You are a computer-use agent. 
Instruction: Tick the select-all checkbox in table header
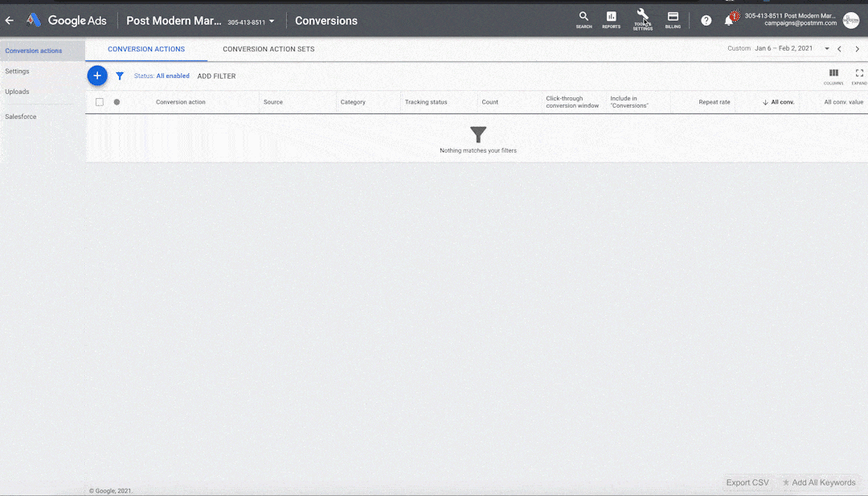[x=100, y=102]
